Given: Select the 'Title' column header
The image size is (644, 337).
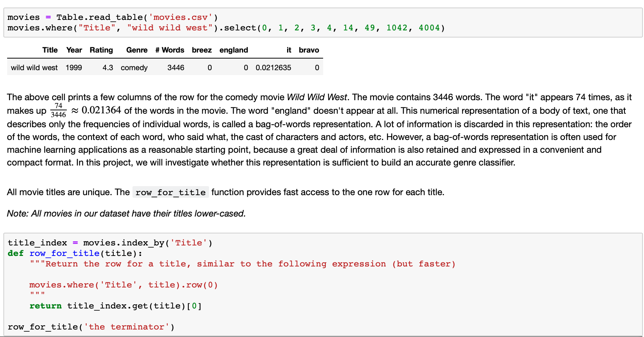Looking at the screenshot, I should pos(50,50).
